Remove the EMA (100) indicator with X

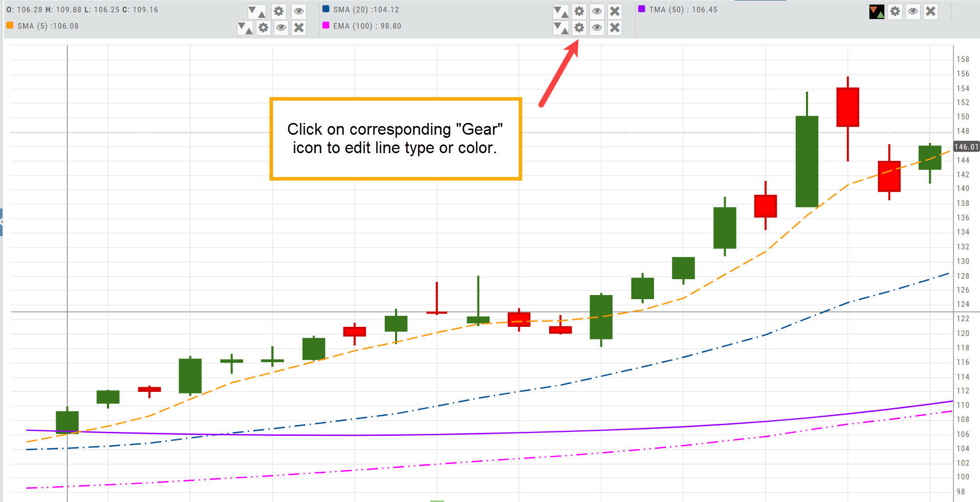click(x=615, y=28)
